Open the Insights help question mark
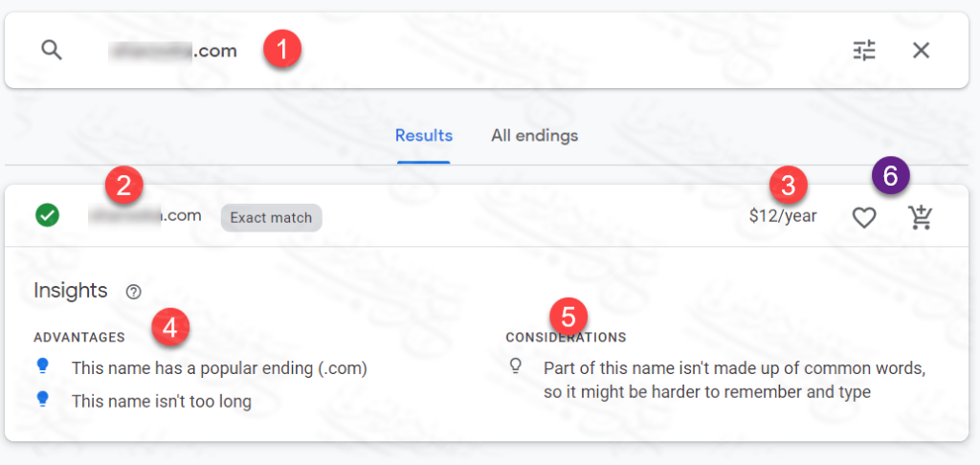 134,291
